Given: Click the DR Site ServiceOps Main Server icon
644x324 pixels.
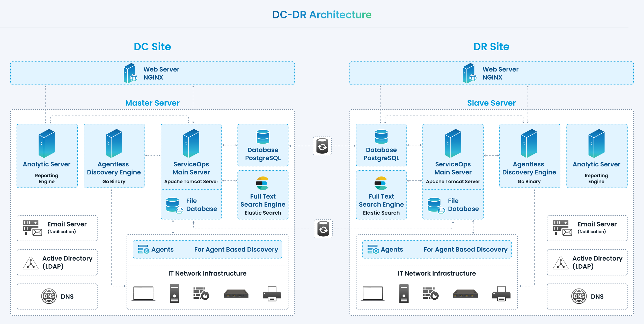Looking at the screenshot, I should 453,143.
